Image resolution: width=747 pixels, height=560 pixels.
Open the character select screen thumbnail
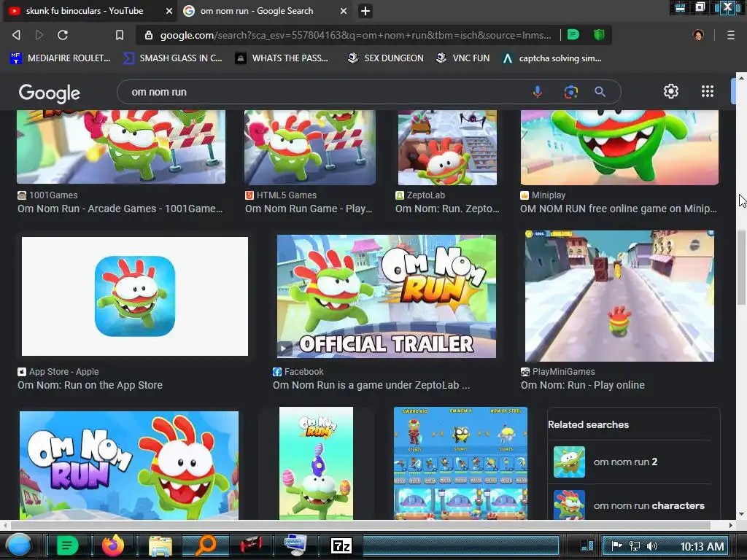[x=461, y=463]
